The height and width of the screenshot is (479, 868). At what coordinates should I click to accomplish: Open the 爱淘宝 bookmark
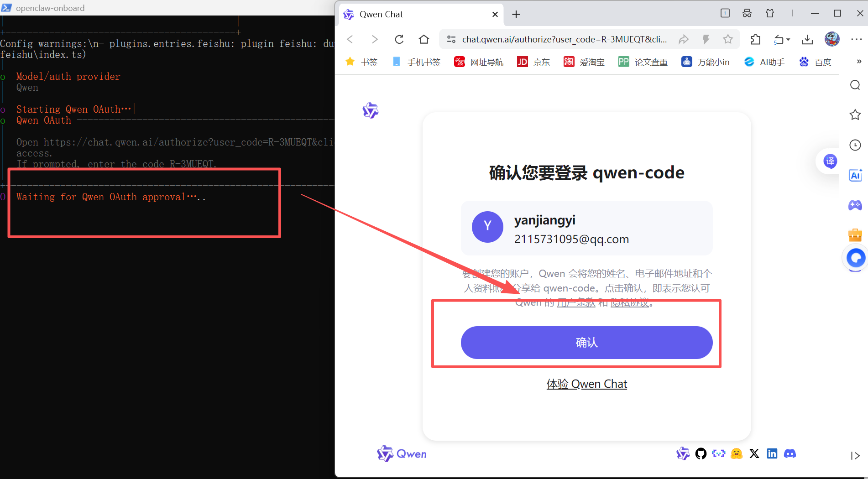(584, 62)
